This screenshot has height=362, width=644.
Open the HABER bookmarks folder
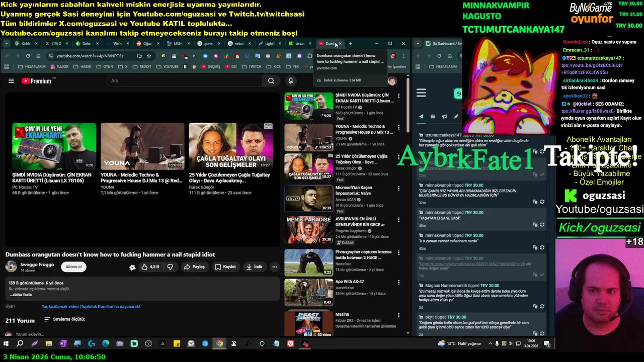point(83,66)
